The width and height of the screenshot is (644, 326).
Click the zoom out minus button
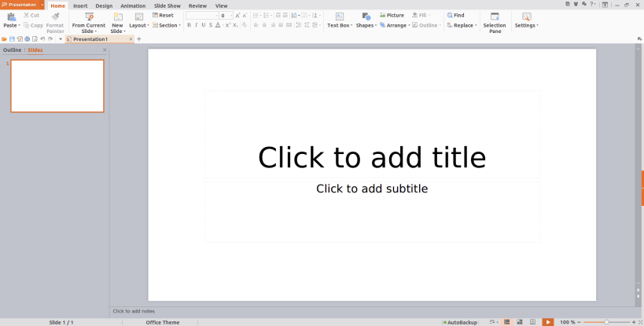579,322
